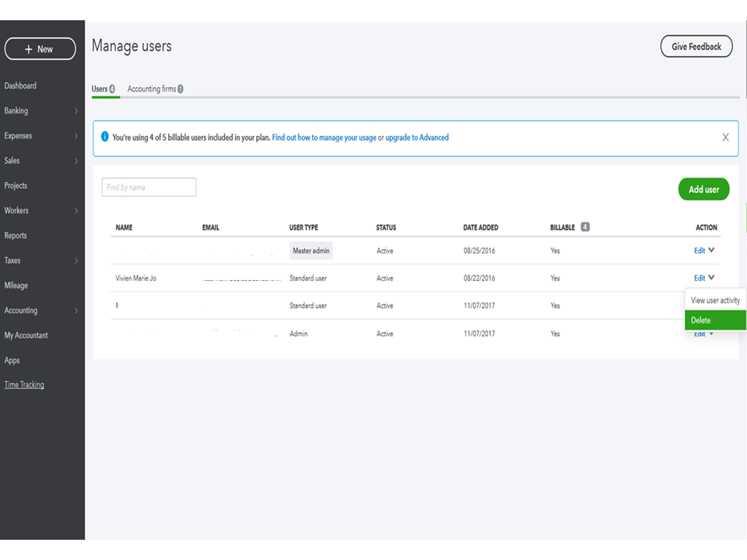Open Find out how to manage usage link
Image resolution: width=747 pixels, height=560 pixels.
(324, 138)
